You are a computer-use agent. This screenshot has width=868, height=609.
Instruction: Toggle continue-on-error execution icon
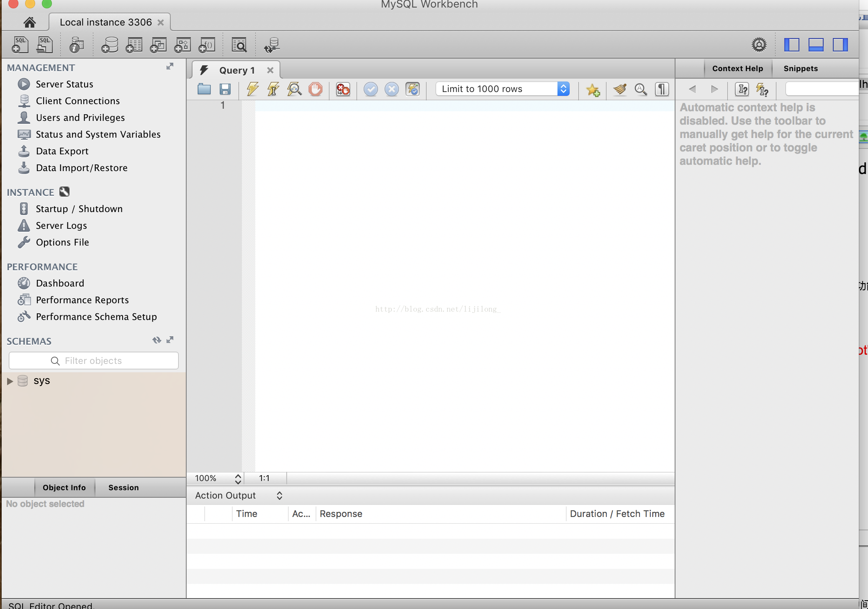343,89
